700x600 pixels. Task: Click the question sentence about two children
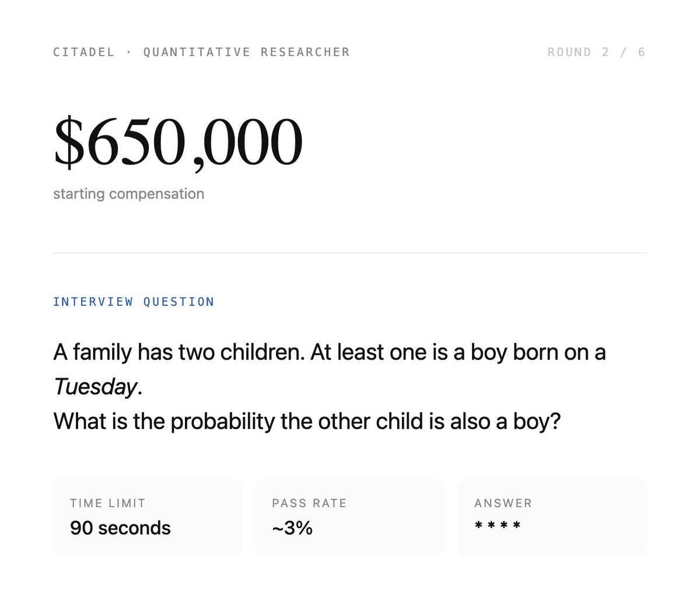click(330, 369)
